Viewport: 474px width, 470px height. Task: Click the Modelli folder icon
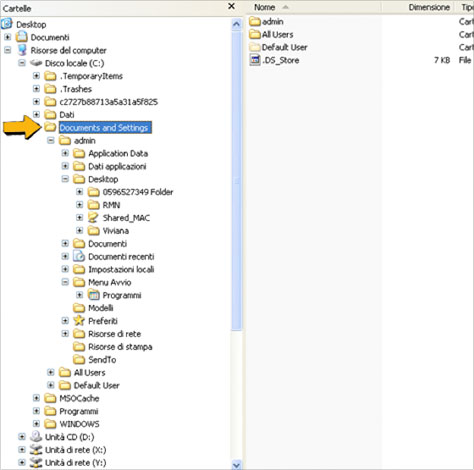click(x=79, y=308)
